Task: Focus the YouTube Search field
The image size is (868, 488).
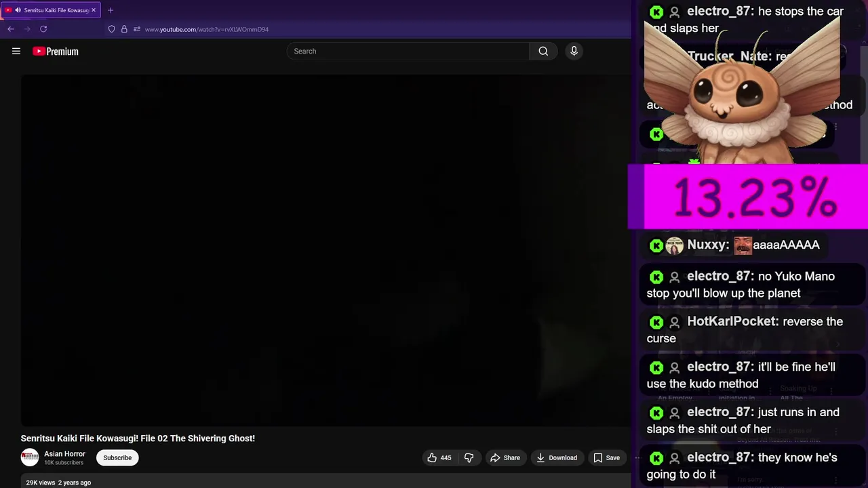Action: (x=408, y=51)
